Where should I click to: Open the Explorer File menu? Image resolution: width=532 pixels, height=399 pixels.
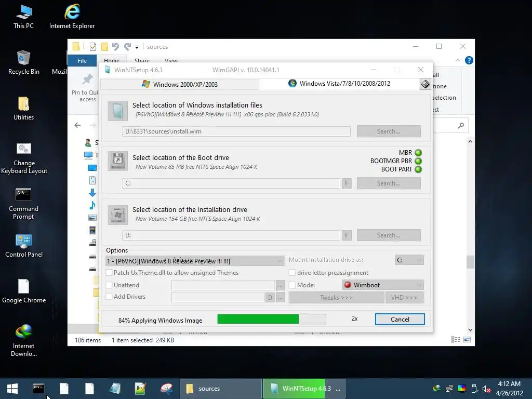(x=82, y=61)
